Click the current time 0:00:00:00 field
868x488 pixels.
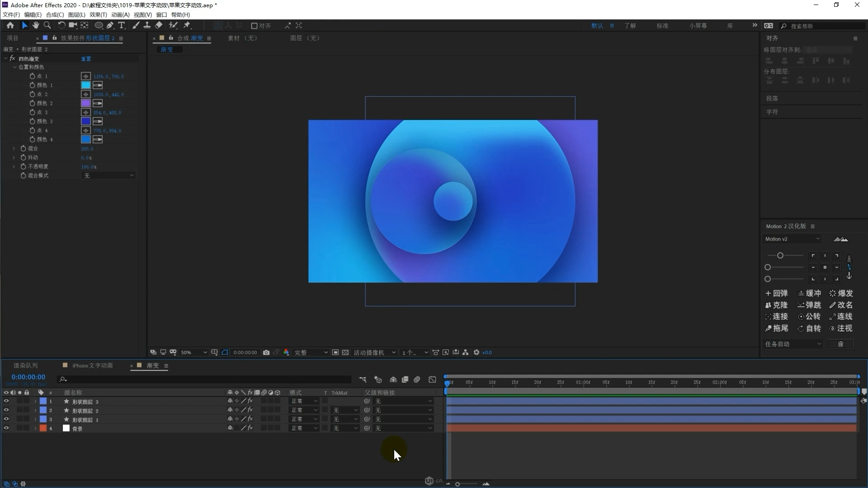pos(28,377)
